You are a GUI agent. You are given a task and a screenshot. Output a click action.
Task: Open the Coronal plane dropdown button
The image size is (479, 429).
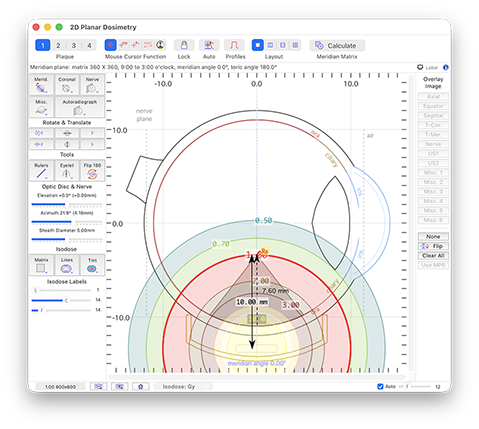tap(67, 85)
